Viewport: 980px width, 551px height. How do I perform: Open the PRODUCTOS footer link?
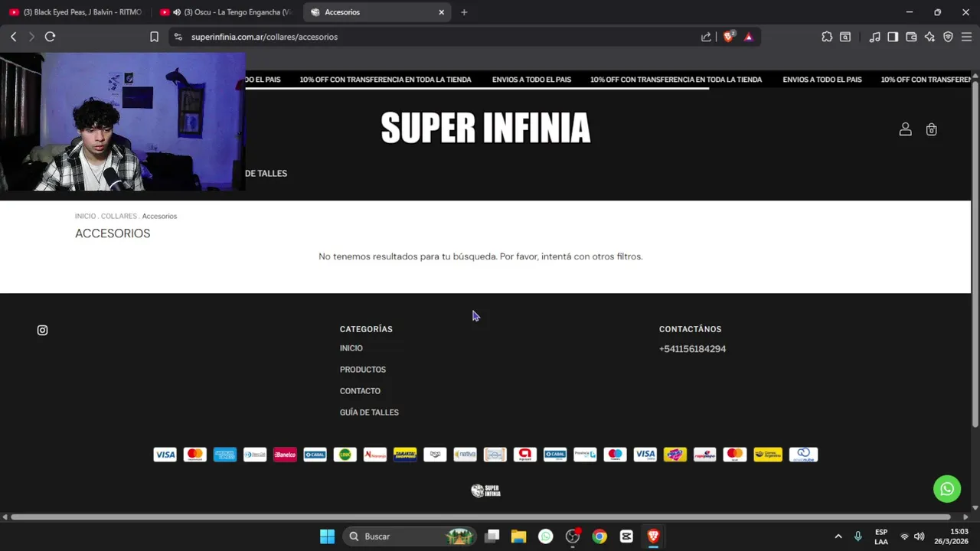point(363,370)
